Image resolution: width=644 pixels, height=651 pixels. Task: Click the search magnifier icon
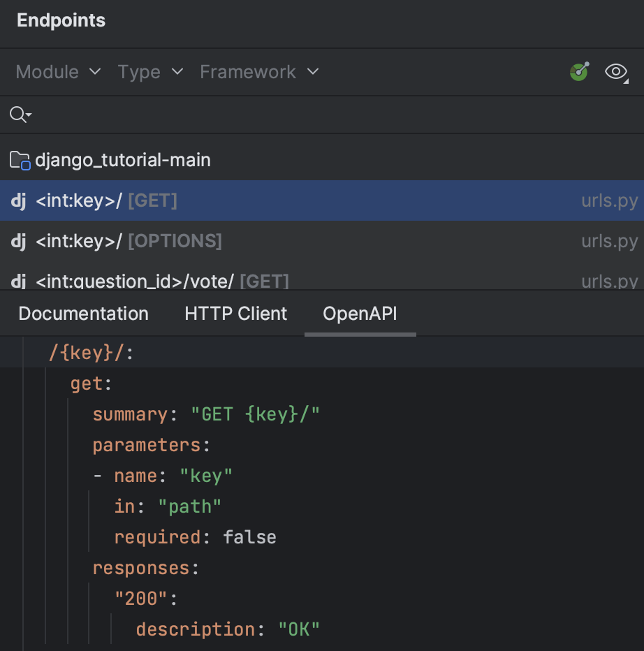click(x=20, y=114)
